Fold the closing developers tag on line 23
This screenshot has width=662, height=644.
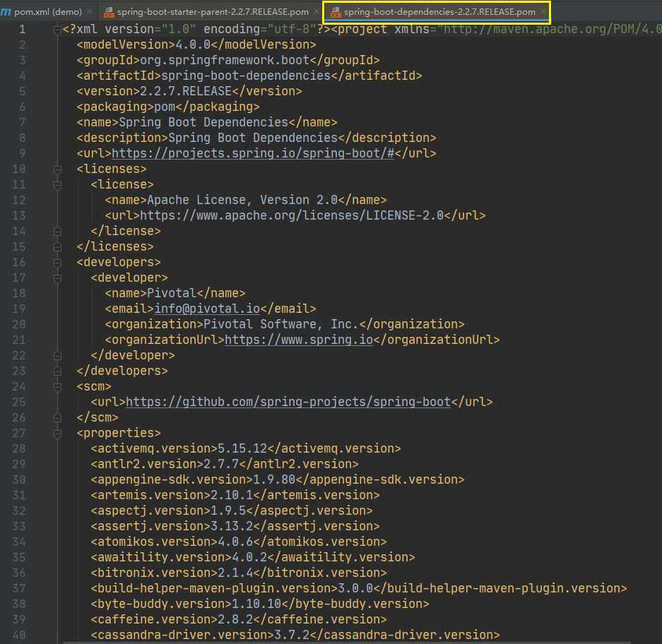click(57, 371)
